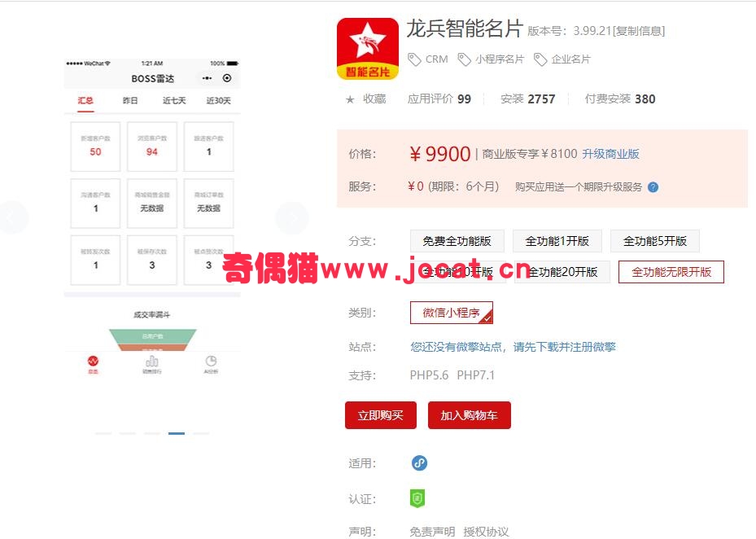This screenshot has width=756, height=539.
Task: Switch to 汇总 tab in BOSS雷达 preview
Action: [x=85, y=100]
